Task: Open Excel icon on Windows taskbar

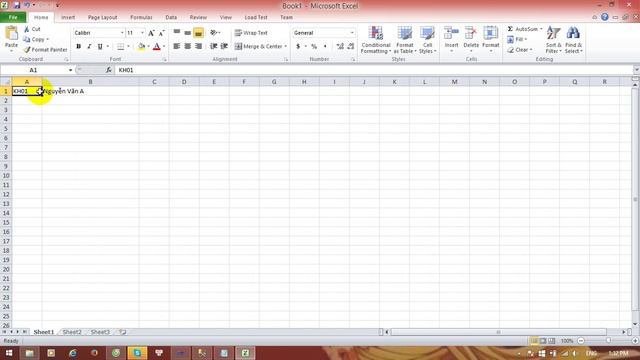Action: click(x=245, y=353)
